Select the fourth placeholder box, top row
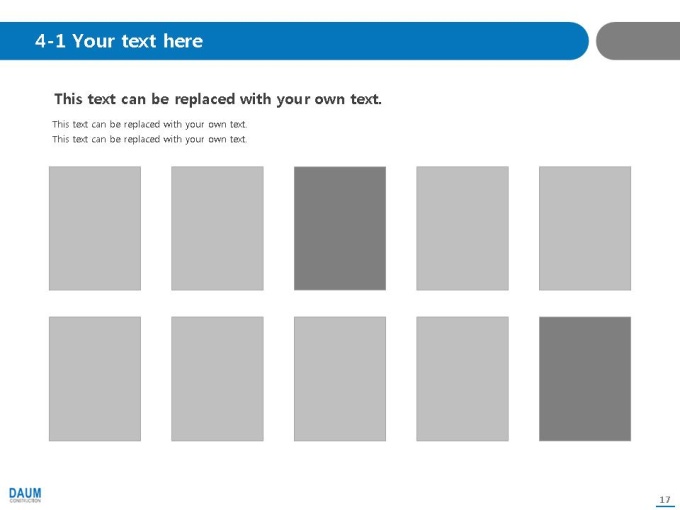The image size is (680, 510). click(462, 228)
